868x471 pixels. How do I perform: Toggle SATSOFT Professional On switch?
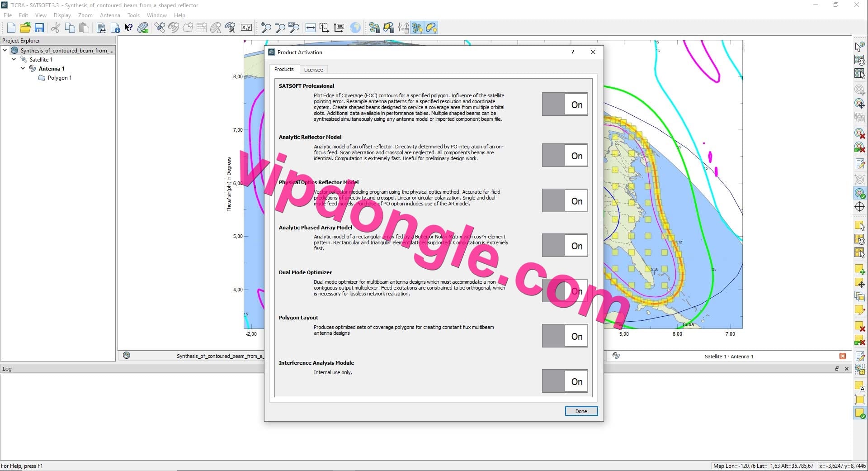pos(565,105)
